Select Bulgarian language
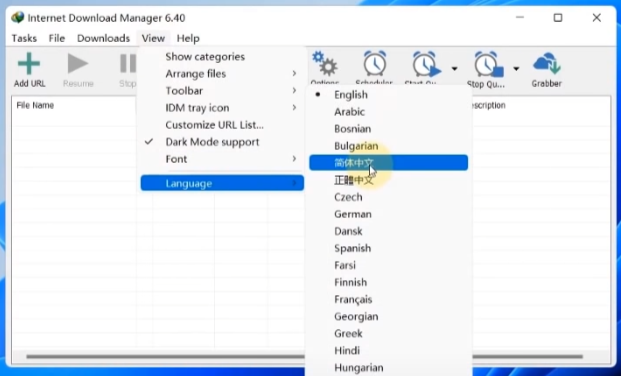Screen dimensions: 621x376 point(388,146)
